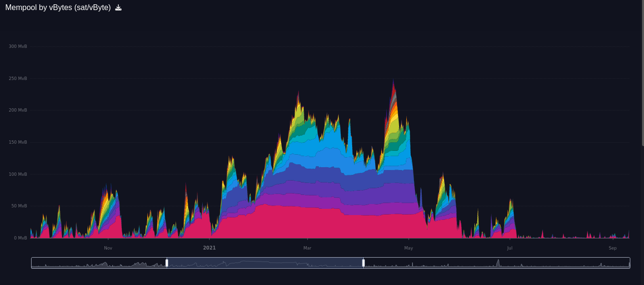
Task: Click the selected range in the overview strip
Action: pyautogui.click(x=265, y=263)
